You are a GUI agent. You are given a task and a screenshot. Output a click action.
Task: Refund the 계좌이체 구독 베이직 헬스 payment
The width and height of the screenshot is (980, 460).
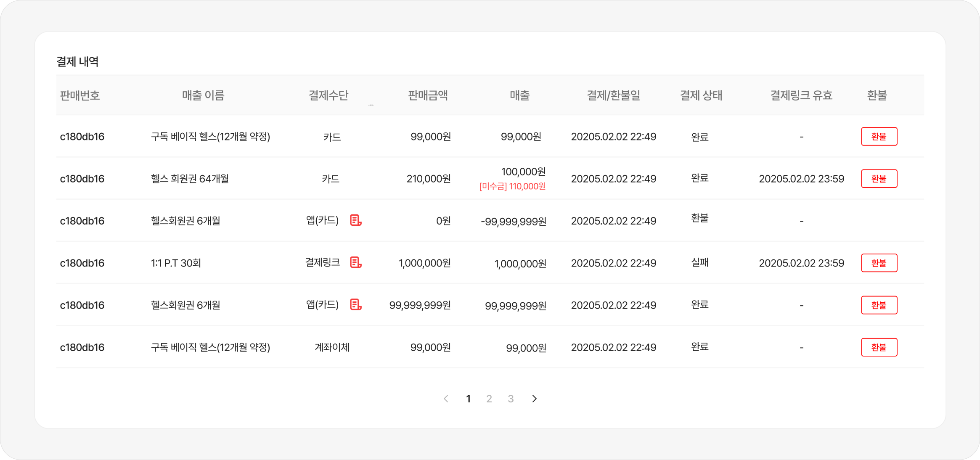[x=879, y=347]
